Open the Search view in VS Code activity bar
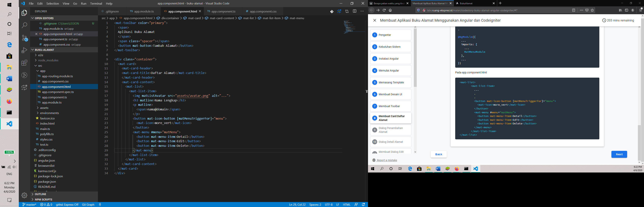Screen dimensions: 644x207 coord(24,25)
